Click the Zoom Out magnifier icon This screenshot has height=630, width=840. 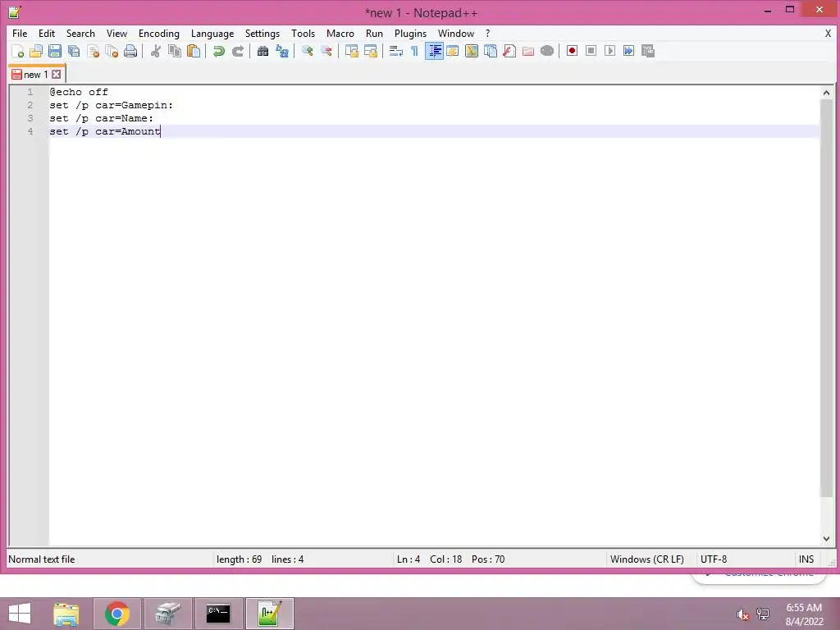coord(326,51)
